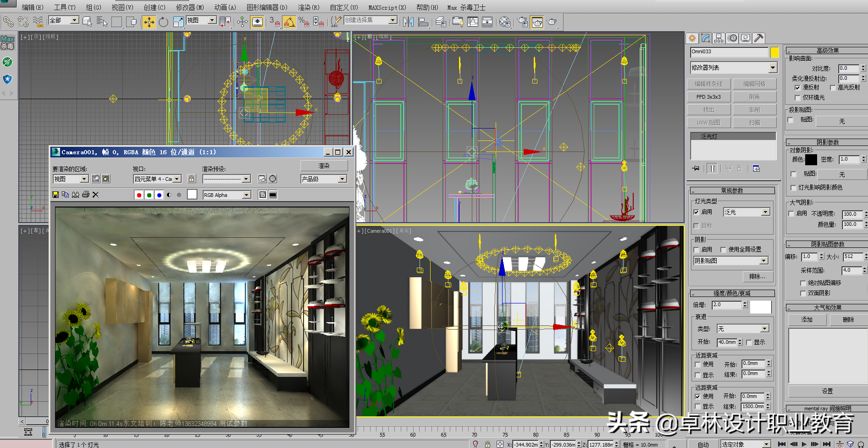This screenshot has width=868, height=448.
Task: Open Select by Name list icon
Action: click(x=102, y=21)
